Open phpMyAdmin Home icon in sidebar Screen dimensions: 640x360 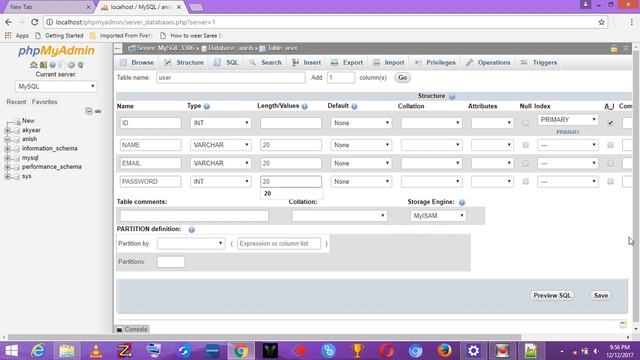[33, 65]
